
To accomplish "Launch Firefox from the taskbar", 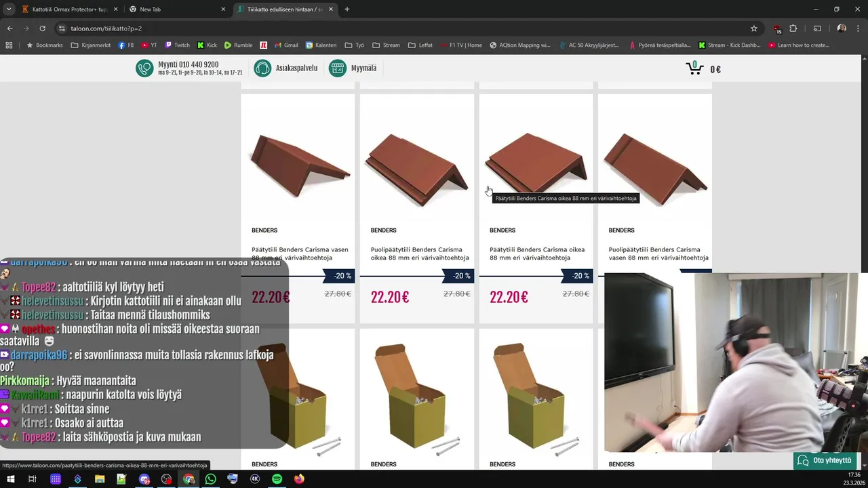I will 299,479.
